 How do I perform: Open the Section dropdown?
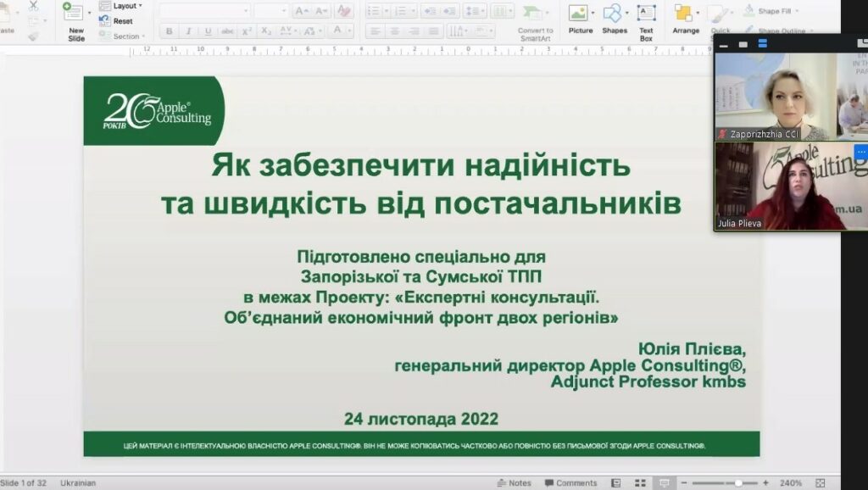pyautogui.click(x=122, y=36)
